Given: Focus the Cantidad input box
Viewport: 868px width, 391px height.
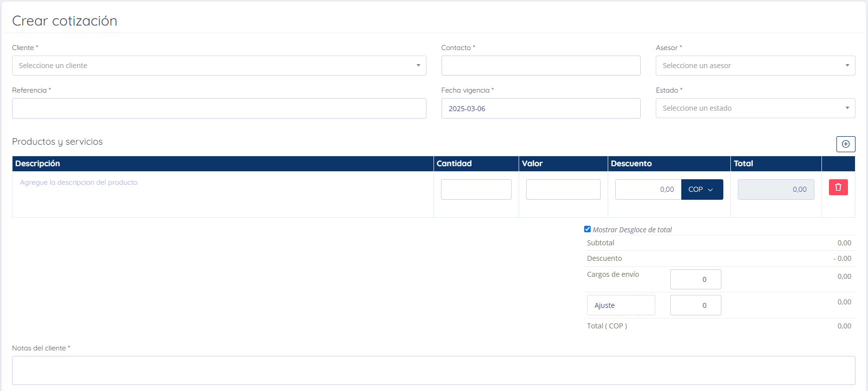Looking at the screenshot, I should (x=476, y=189).
